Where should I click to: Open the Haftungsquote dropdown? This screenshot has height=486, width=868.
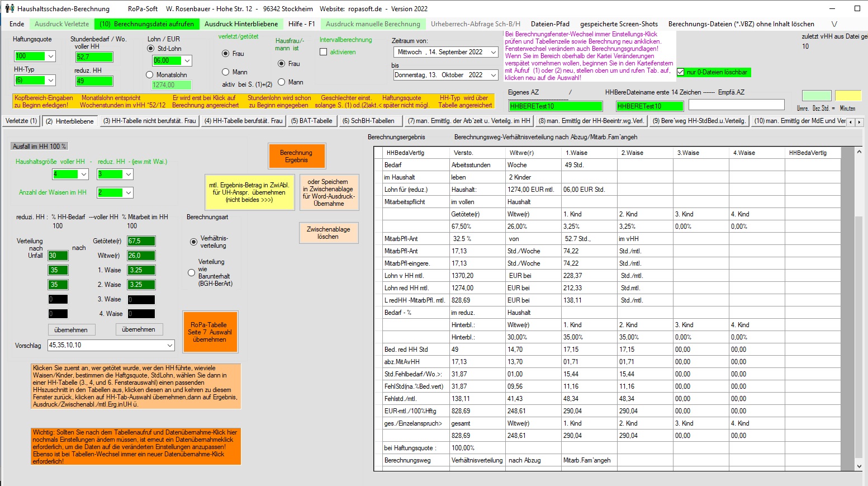(x=51, y=56)
